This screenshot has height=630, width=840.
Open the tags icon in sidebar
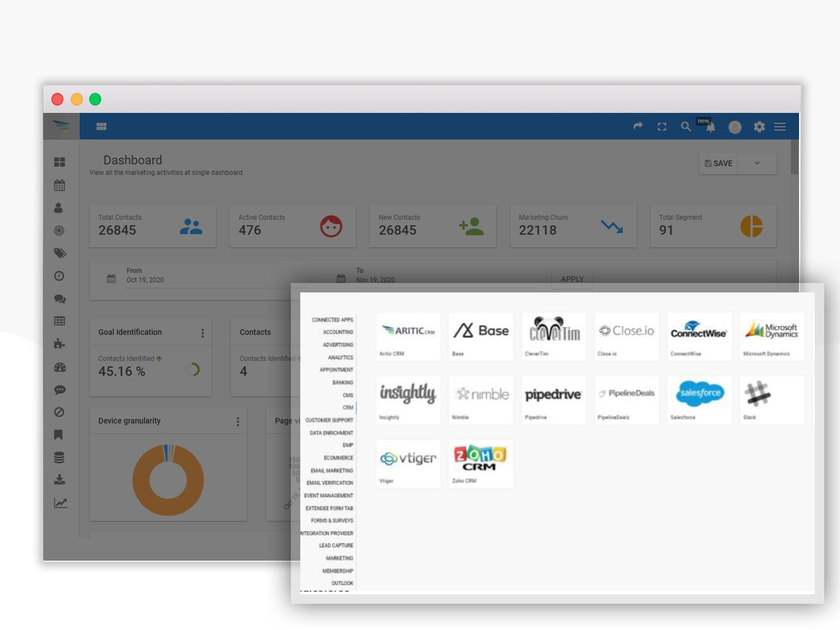tap(60, 253)
